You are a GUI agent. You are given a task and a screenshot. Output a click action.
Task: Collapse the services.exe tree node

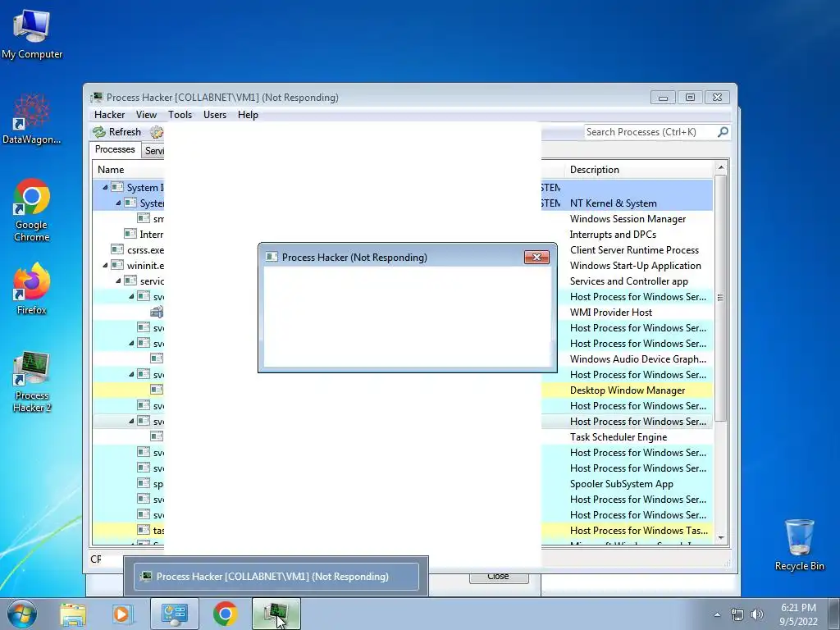click(118, 281)
